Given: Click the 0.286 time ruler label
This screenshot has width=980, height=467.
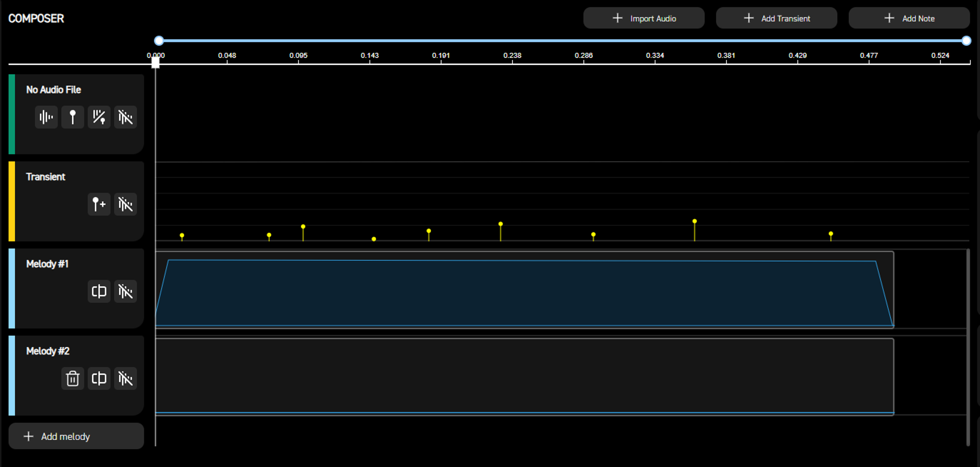Looking at the screenshot, I should tap(584, 56).
